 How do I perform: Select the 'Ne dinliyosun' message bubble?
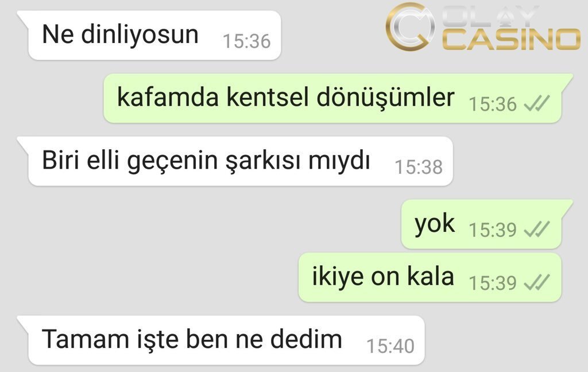click(x=154, y=35)
